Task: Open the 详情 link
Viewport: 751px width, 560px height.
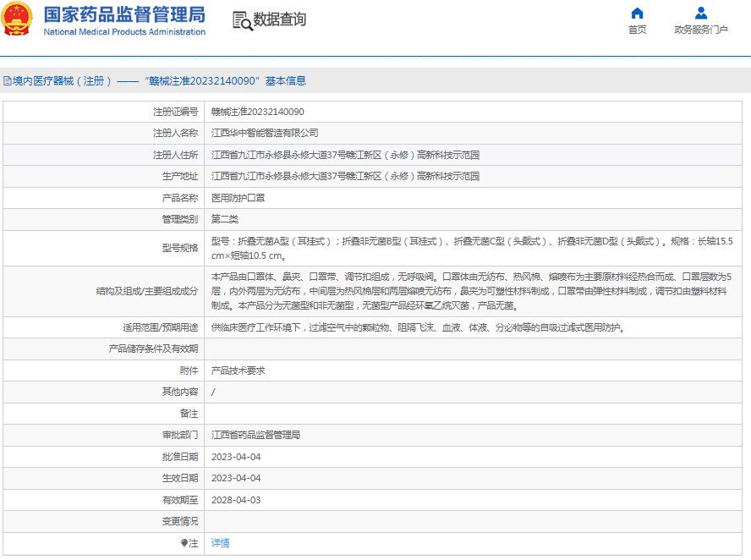Action: (221, 543)
